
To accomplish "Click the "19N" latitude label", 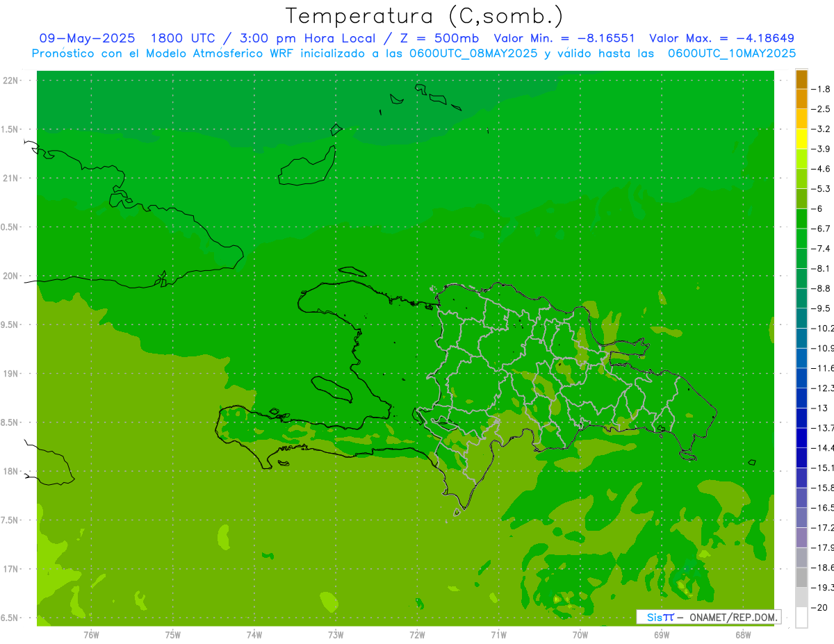I will [10, 374].
